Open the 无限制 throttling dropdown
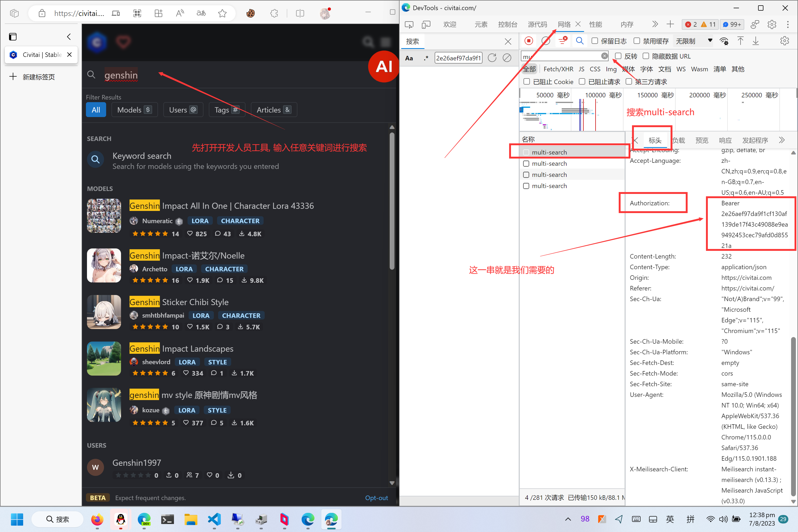The height and width of the screenshot is (532, 798). click(693, 41)
